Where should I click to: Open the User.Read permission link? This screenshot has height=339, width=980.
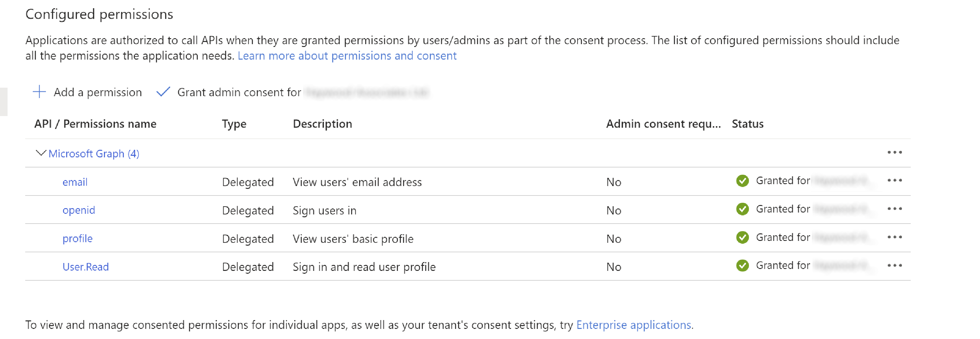tap(85, 267)
